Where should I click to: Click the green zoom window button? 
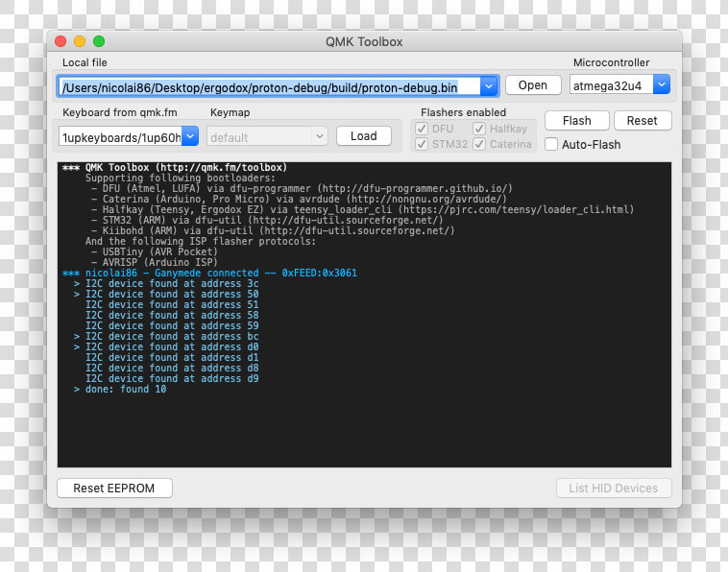click(99, 41)
